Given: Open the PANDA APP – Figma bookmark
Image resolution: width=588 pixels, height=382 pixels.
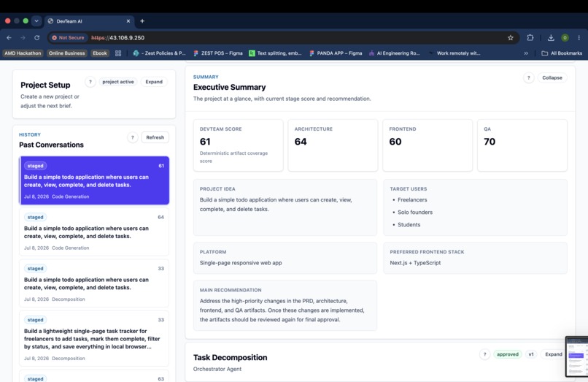Looking at the screenshot, I should click(336, 53).
